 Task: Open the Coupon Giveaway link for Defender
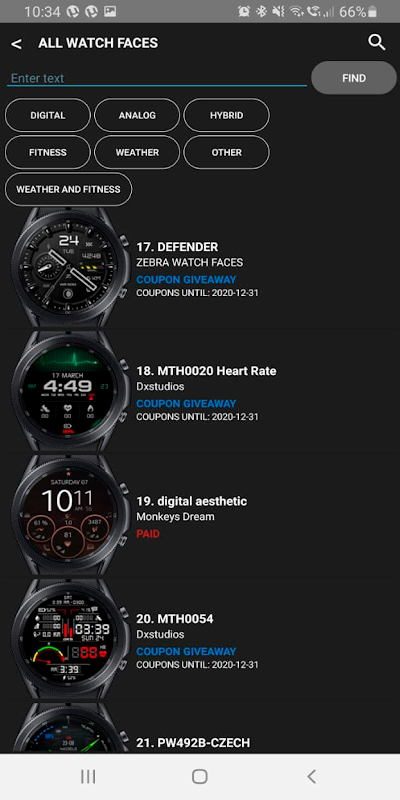click(186, 280)
